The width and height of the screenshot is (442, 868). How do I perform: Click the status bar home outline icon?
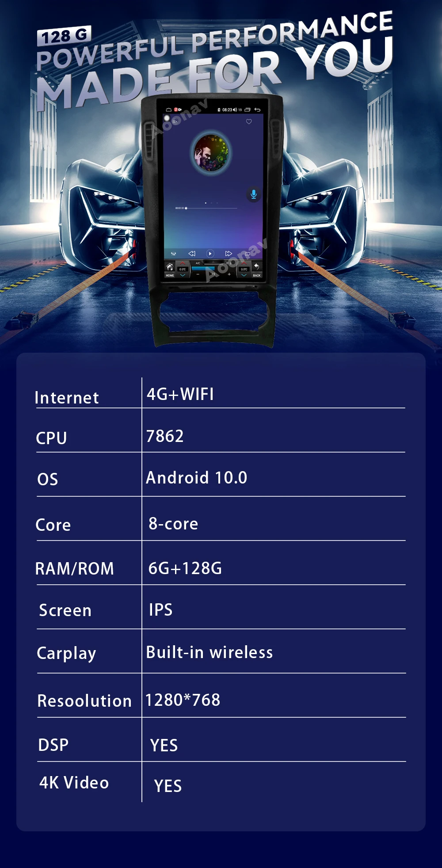[x=168, y=110]
